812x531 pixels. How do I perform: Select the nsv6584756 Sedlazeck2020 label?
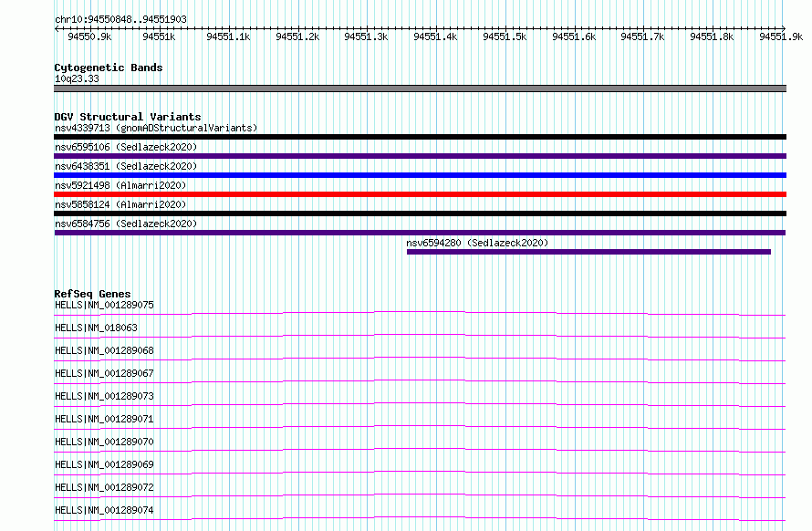point(126,224)
